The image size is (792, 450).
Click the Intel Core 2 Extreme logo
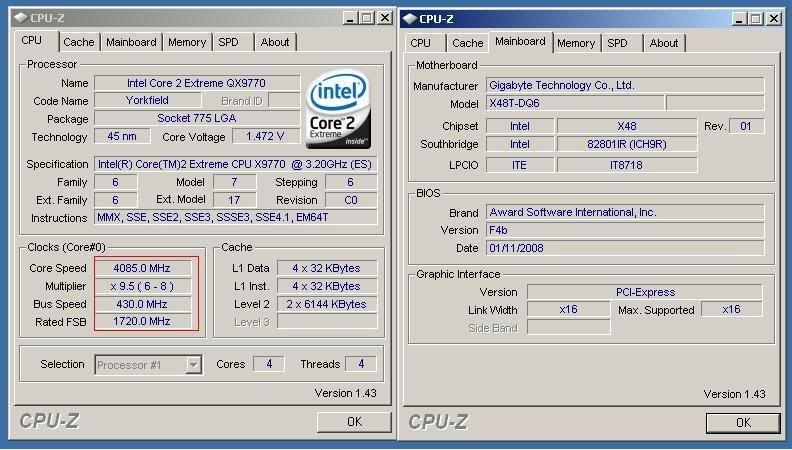tap(338, 109)
